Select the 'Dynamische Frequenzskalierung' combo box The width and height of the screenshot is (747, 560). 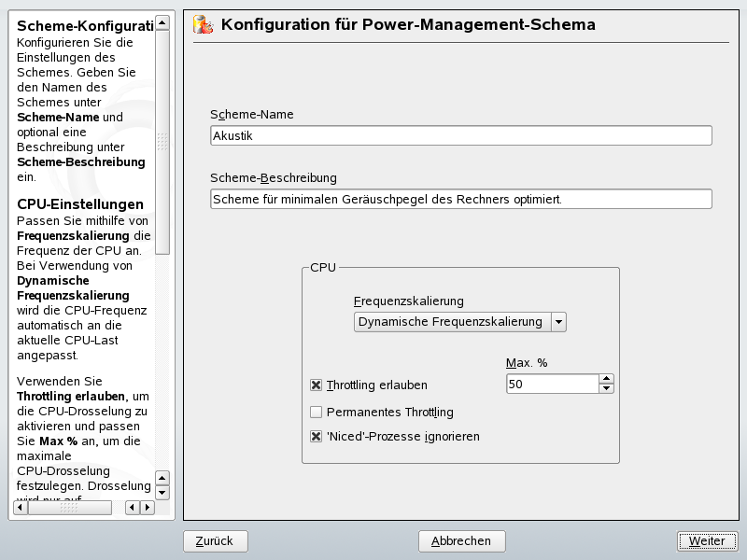pos(451,322)
